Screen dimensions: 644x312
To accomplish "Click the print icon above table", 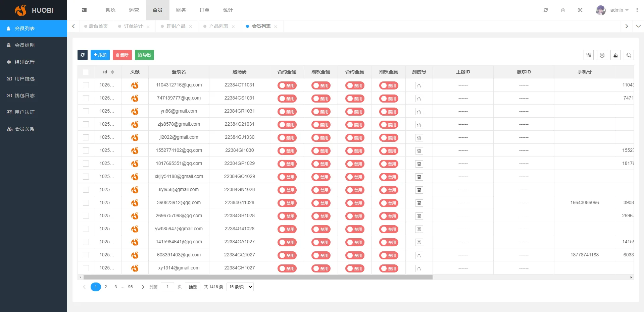I will [x=602, y=55].
